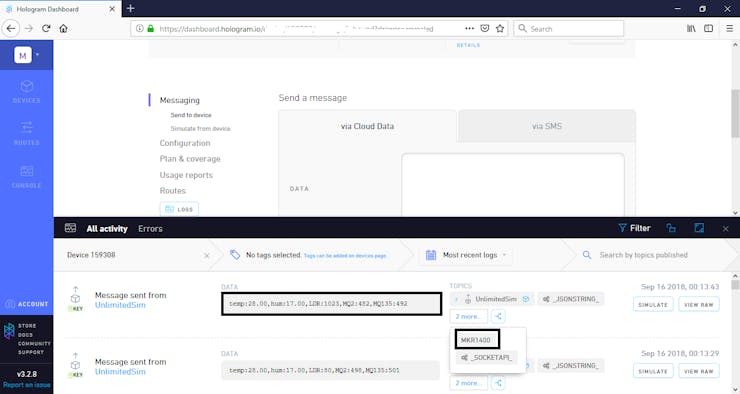Click VIEW RAW for the 00:13:29 message
The height and width of the screenshot is (394, 740).
(699, 371)
